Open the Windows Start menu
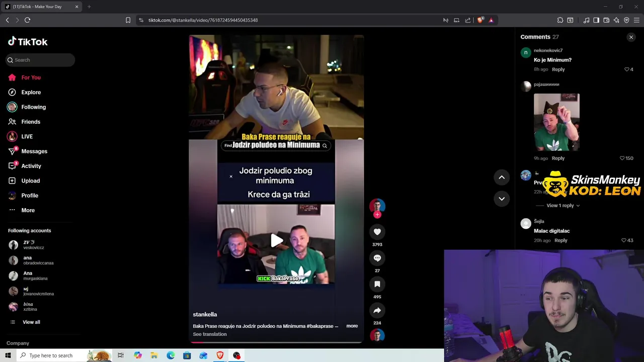Screen dimensions: 644x362 pyautogui.click(x=8, y=355)
